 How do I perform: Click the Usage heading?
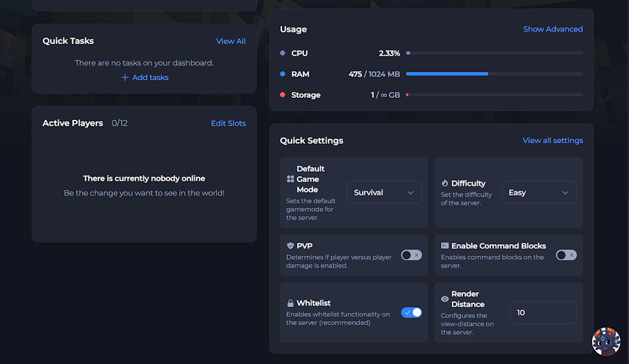click(293, 29)
